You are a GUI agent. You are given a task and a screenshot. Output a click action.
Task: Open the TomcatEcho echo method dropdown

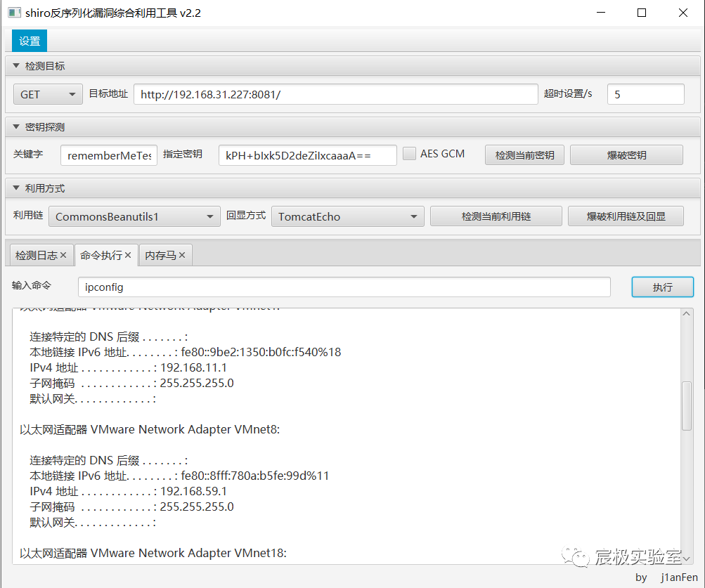pyautogui.click(x=347, y=217)
